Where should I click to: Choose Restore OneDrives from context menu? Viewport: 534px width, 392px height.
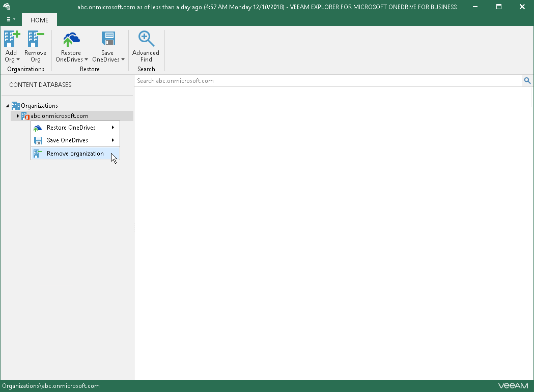75,128
